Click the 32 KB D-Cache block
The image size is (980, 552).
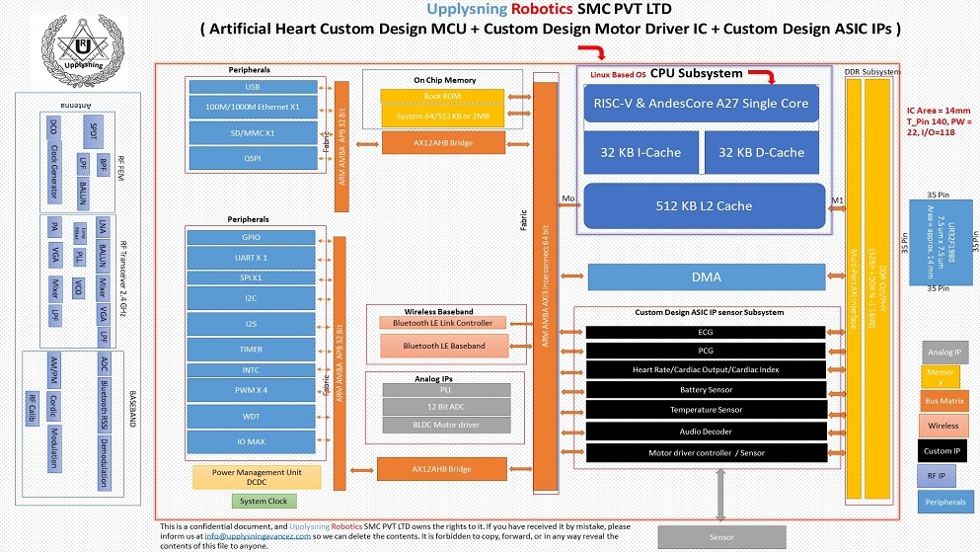tap(761, 152)
